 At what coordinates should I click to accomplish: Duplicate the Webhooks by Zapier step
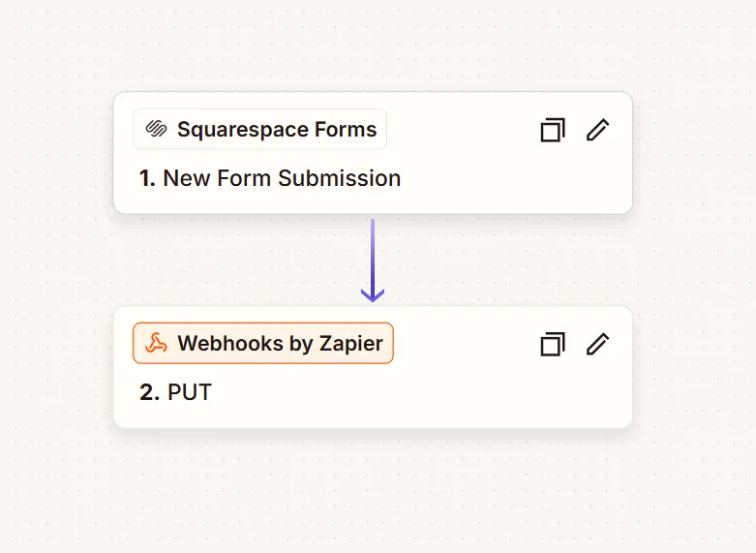click(552, 344)
